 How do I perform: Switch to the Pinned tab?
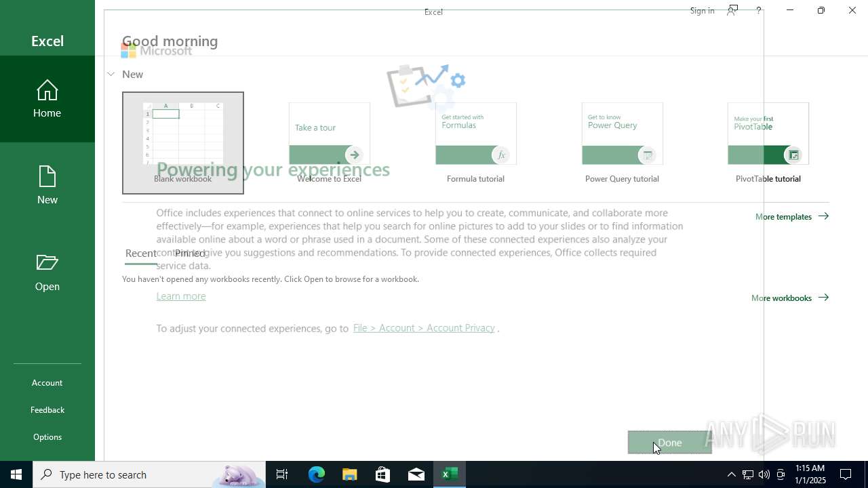[x=190, y=253]
